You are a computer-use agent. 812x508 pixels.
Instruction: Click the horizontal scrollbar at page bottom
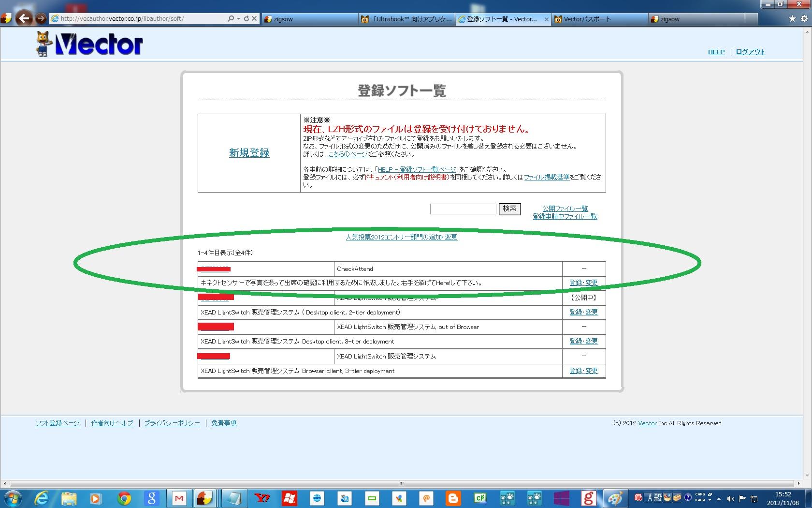pos(401,483)
